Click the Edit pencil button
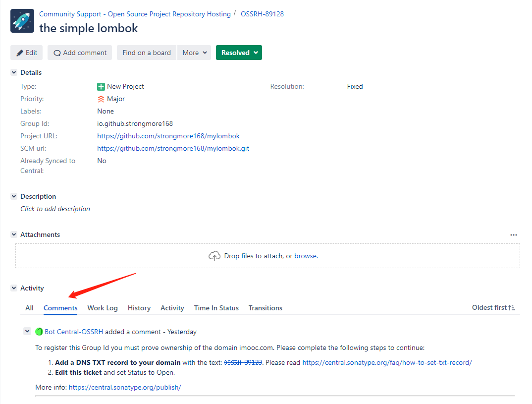Image resolution: width=532 pixels, height=404 pixels. pyautogui.click(x=27, y=53)
